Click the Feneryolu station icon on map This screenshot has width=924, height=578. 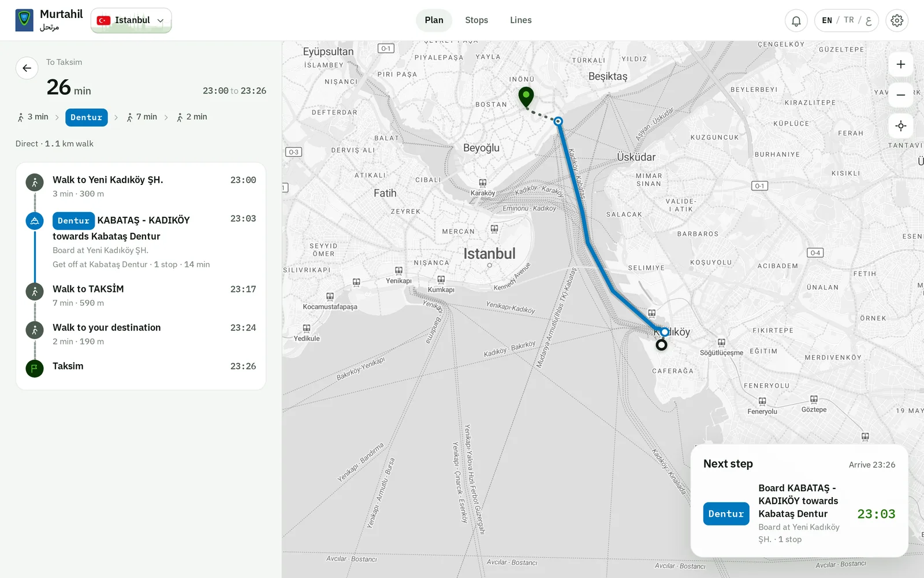pos(762,401)
